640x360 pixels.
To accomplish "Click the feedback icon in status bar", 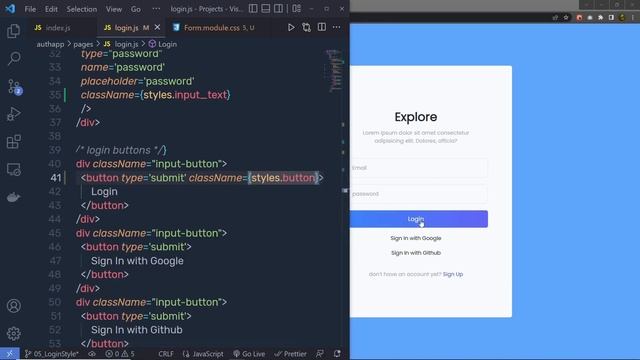I will [320, 354].
